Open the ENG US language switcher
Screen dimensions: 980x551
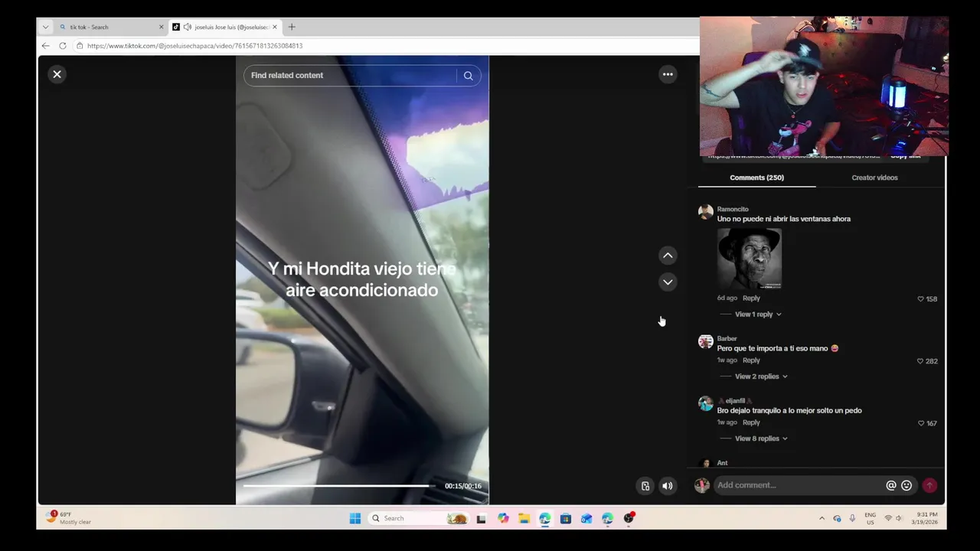(871, 518)
